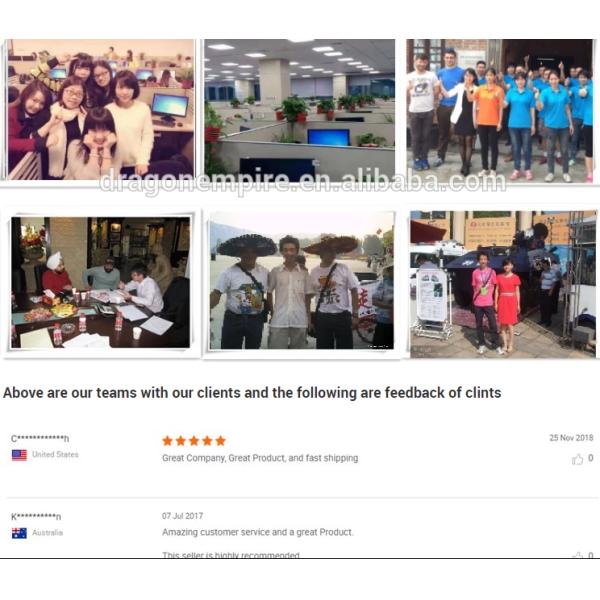Click the dragonempire.en.alibaba.com watermark
The image size is (600, 600).
pyautogui.click(x=302, y=181)
